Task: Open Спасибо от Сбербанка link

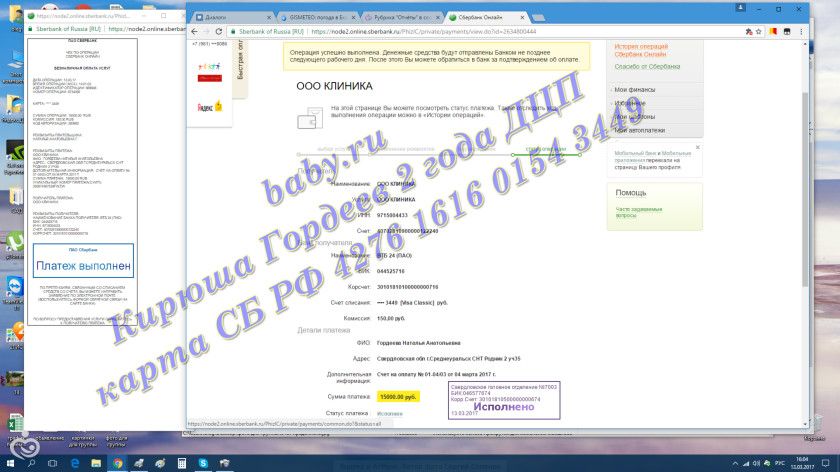Action: point(647,66)
